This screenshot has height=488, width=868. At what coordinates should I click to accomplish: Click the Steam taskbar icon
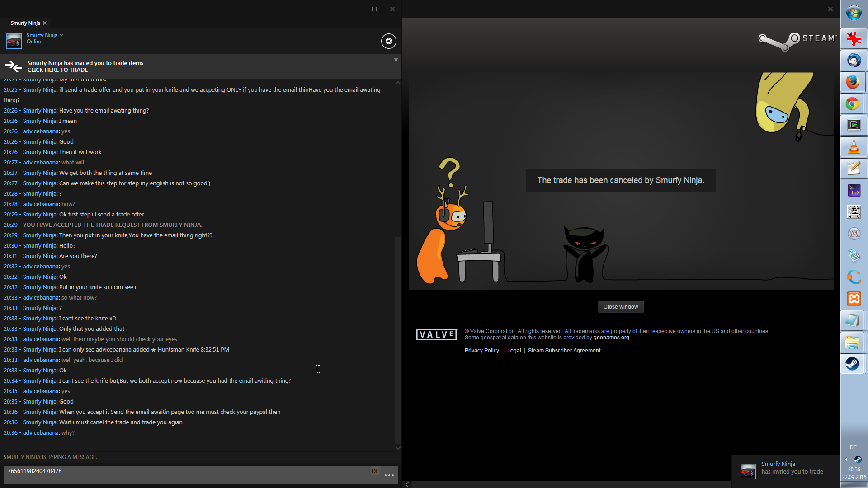pos(853,364)
